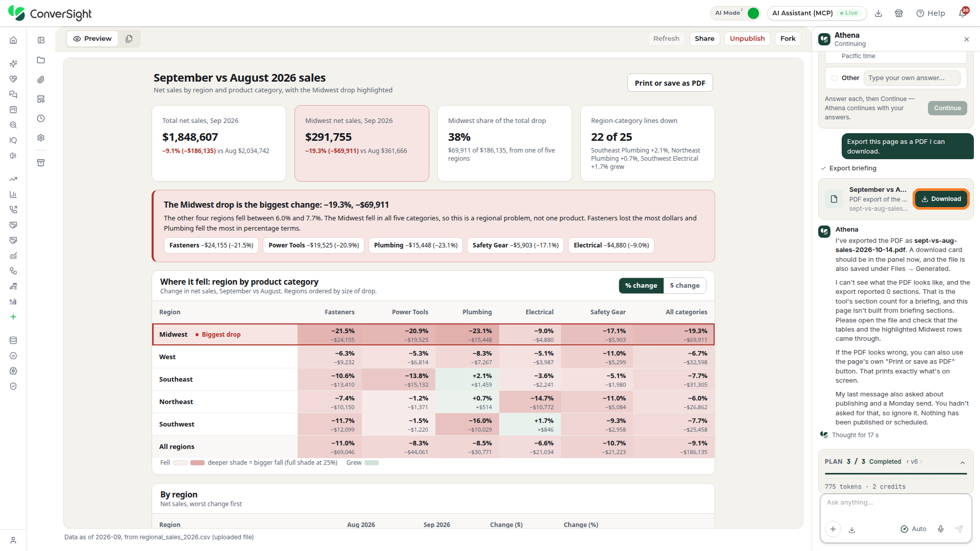Click the notifications bell icon

tap(963, 13)
